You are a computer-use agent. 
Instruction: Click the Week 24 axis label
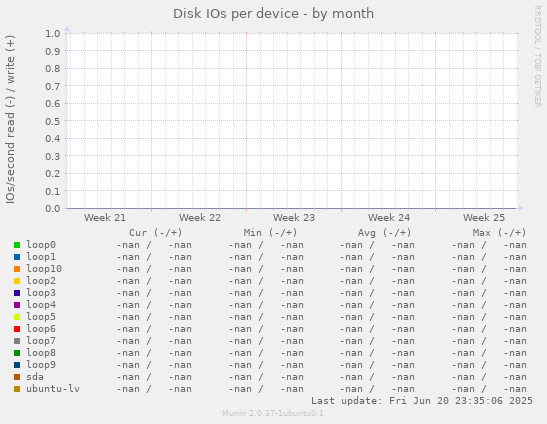(389, 218)
